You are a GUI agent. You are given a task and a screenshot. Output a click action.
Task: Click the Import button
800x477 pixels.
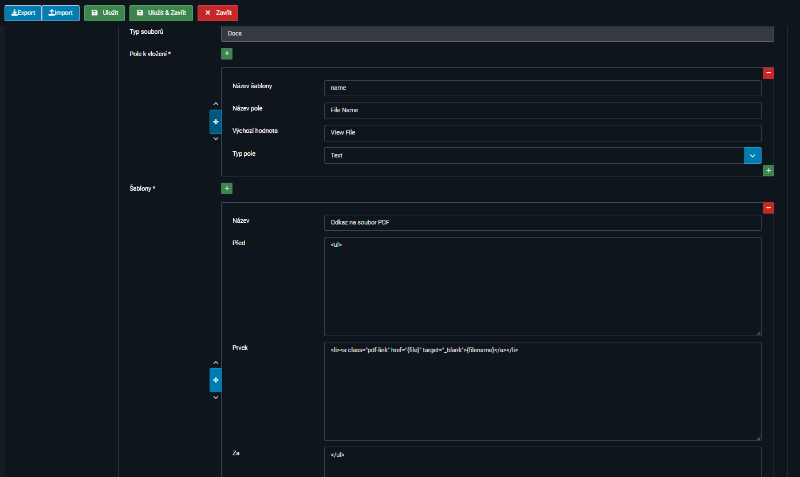coord(61,13)
